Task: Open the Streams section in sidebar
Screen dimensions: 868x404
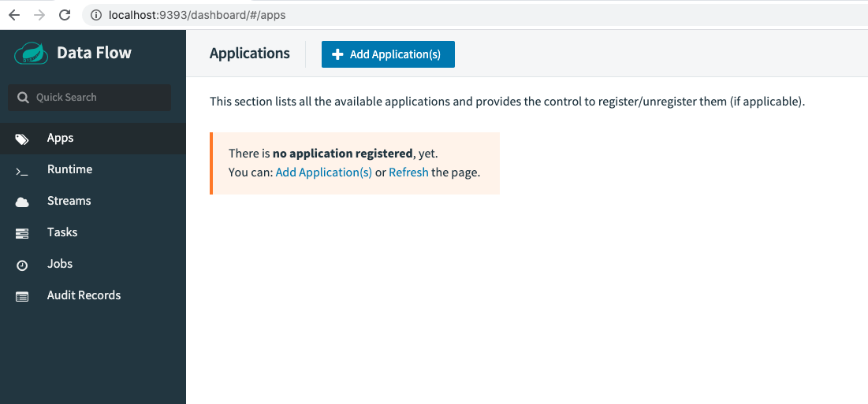Action: coord(69,201)
